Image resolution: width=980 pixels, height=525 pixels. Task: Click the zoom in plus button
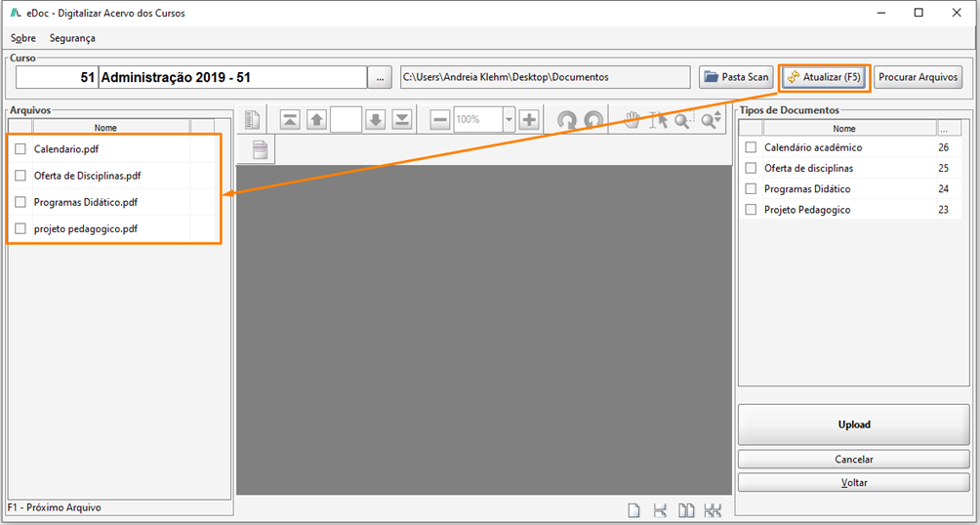point(529,119)
